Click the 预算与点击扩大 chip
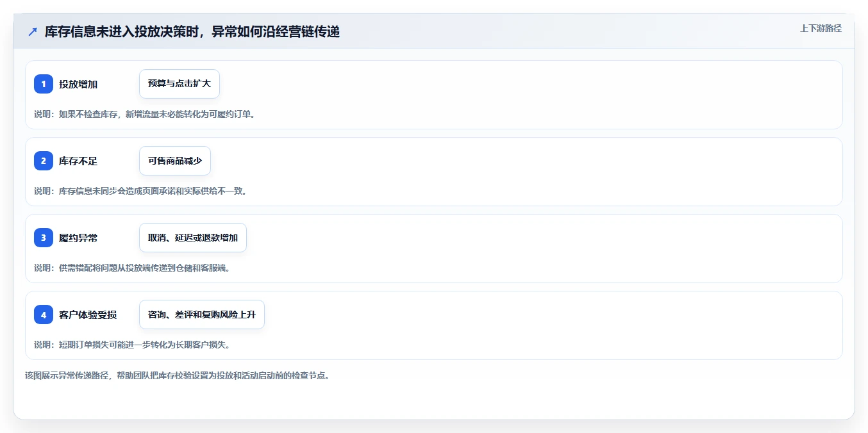This screenshot has width=868, height=433. 179,84
